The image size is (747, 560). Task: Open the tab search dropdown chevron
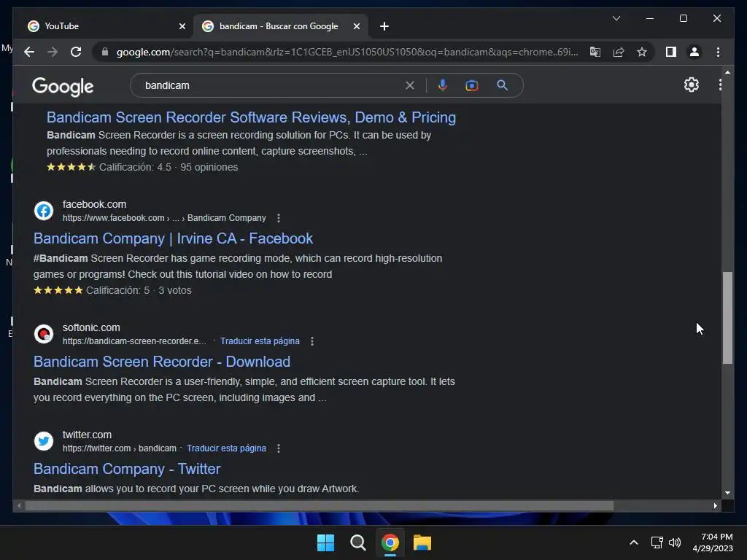(616, 18)
